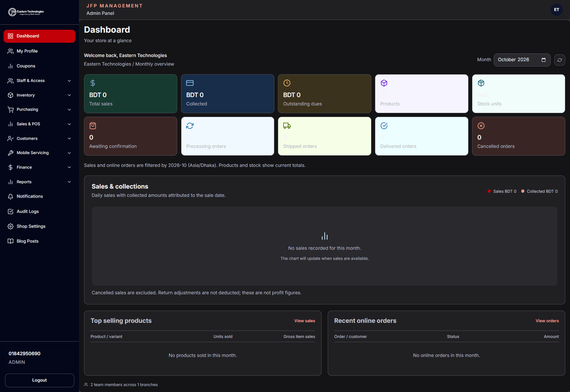Click the truck icon on Shipped orders card
Image resolution: width=570 pixels, height=392 pixels.
[x=287, y=126]
